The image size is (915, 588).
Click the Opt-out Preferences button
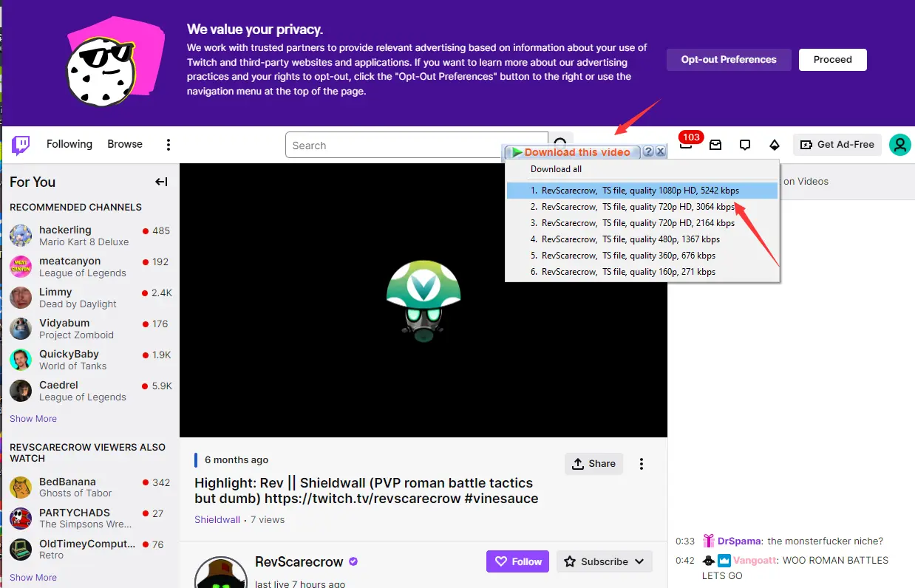pyautogui.click(x=728, y=59)
